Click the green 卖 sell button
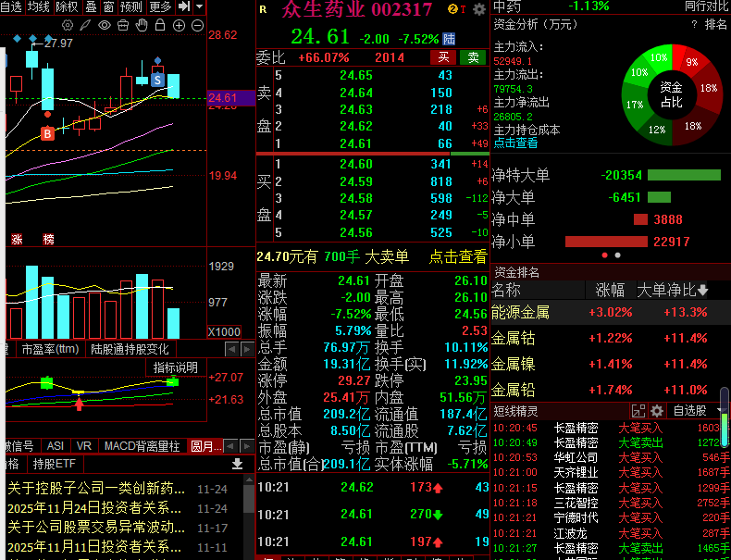 [473, 57]
